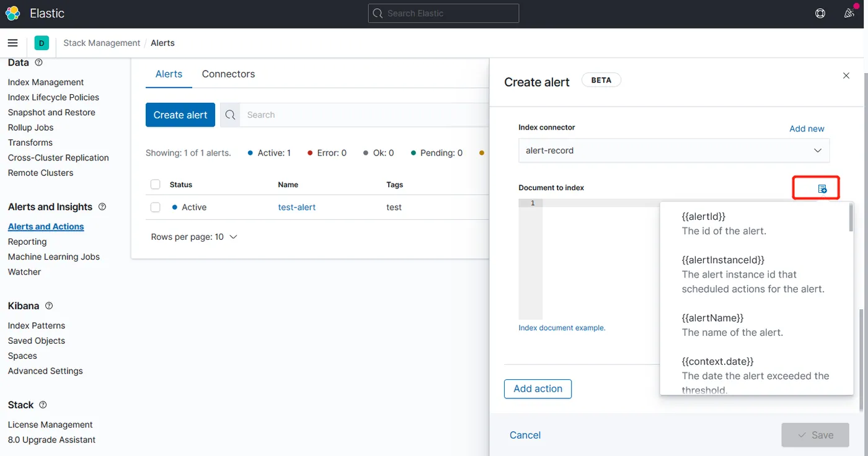The width and height of the screenshot is (868, 456).
Task: Click the Add new connector link
Action: coord(807,128)
